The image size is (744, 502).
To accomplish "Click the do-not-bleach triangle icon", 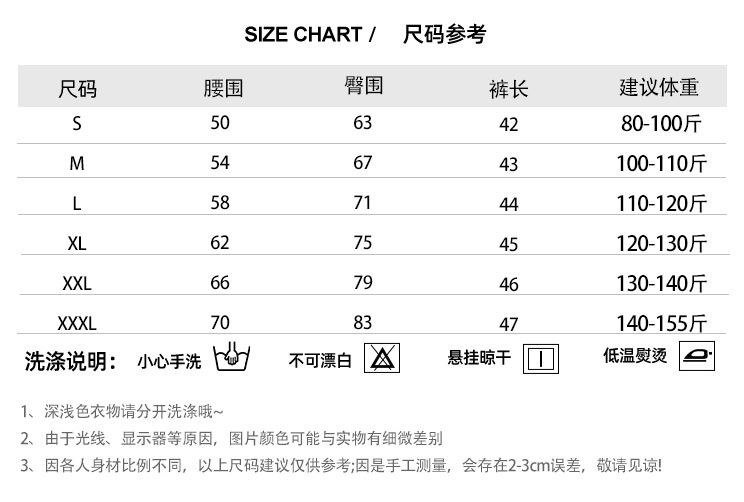I will point(382,358).
